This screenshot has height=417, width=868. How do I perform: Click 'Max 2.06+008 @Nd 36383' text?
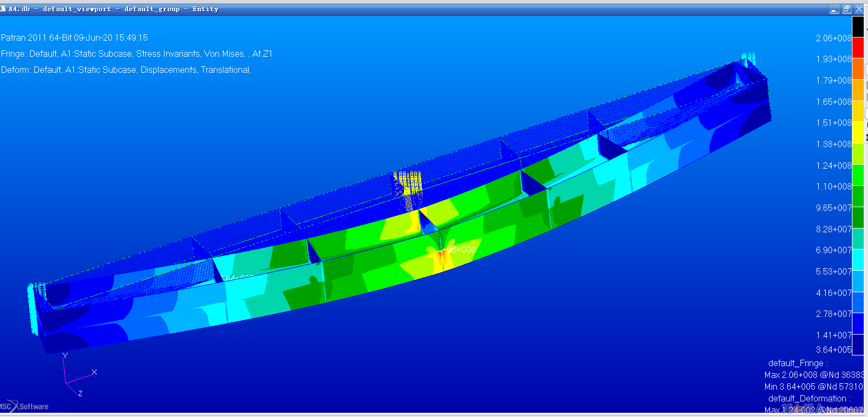click(x=814, y=375)
